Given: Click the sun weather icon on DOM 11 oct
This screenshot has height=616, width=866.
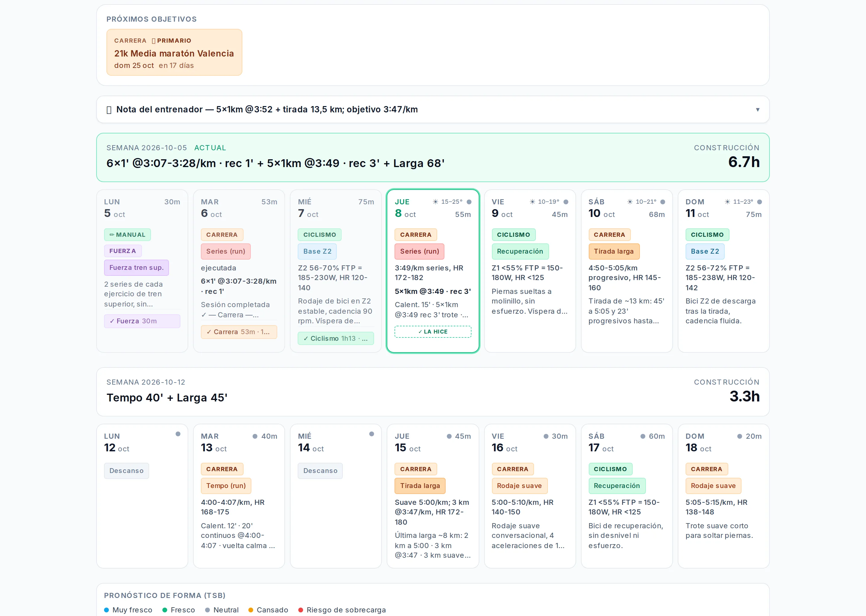Looking at the screenshot, I should [727, 202].
